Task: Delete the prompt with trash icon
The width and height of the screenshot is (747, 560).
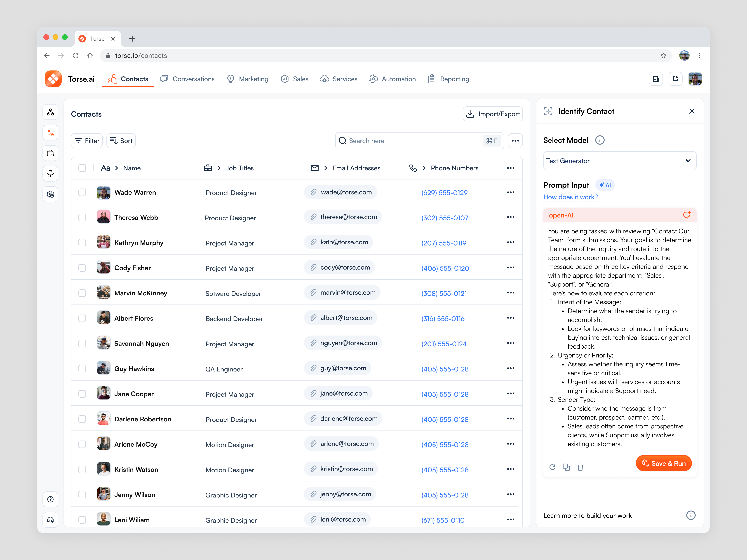Action: point(580,467)
